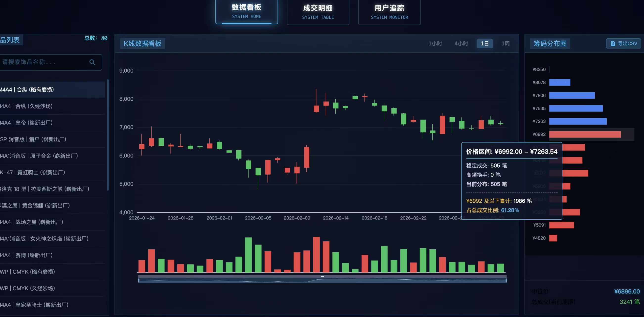Click the export CSV file icon
644x317 pixels.
click(x=613, y=44)
